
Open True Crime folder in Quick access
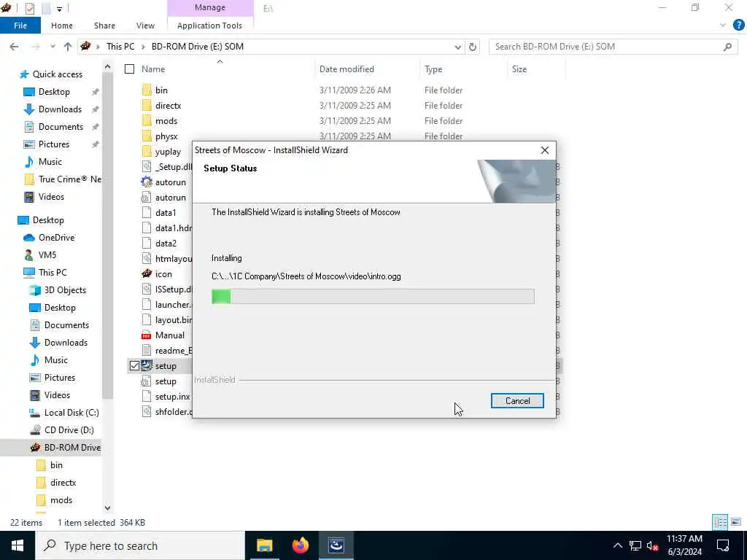click(x=69, y=179)
